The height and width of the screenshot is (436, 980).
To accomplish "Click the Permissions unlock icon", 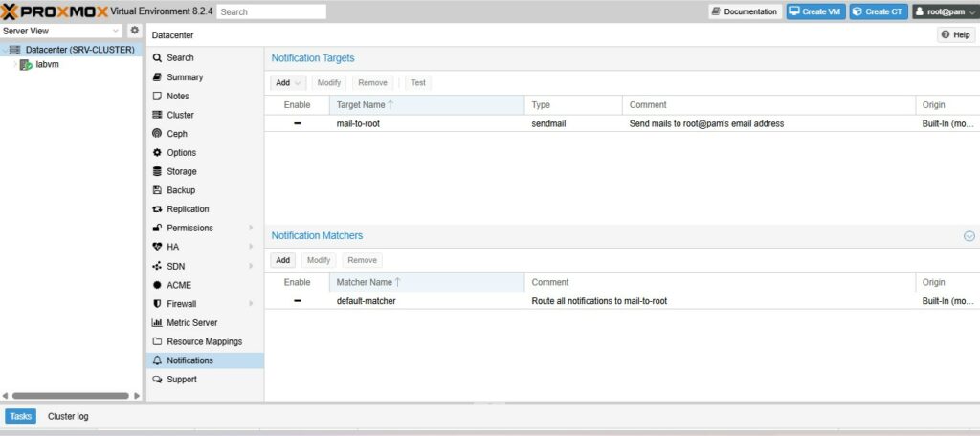I will click(157, 228).
